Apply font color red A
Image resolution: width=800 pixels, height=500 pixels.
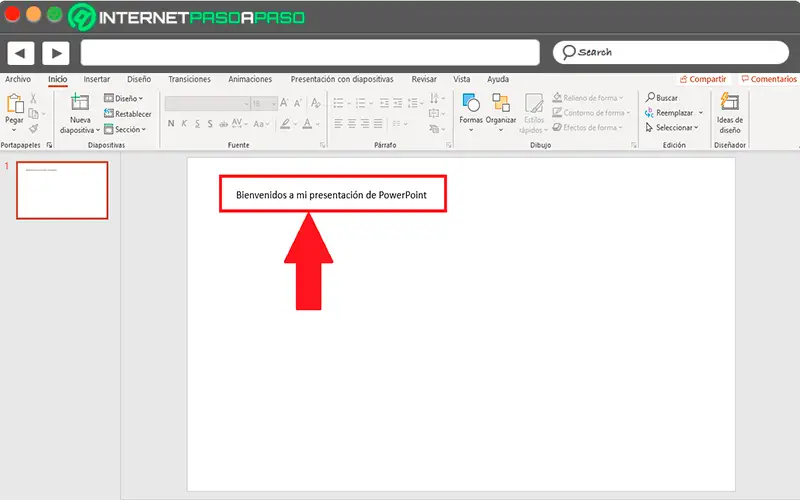pyautogui.click(x=307, y=123)
